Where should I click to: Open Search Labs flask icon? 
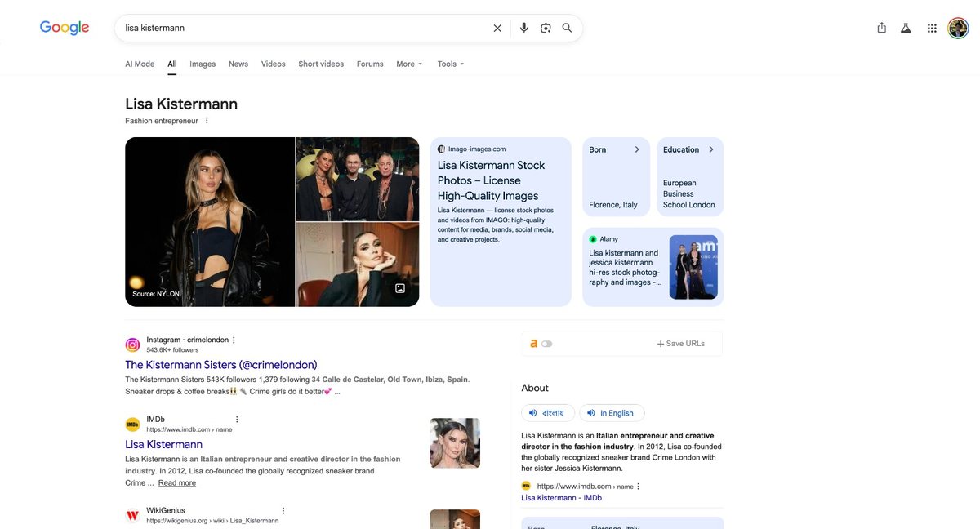(x=906, y=28)
